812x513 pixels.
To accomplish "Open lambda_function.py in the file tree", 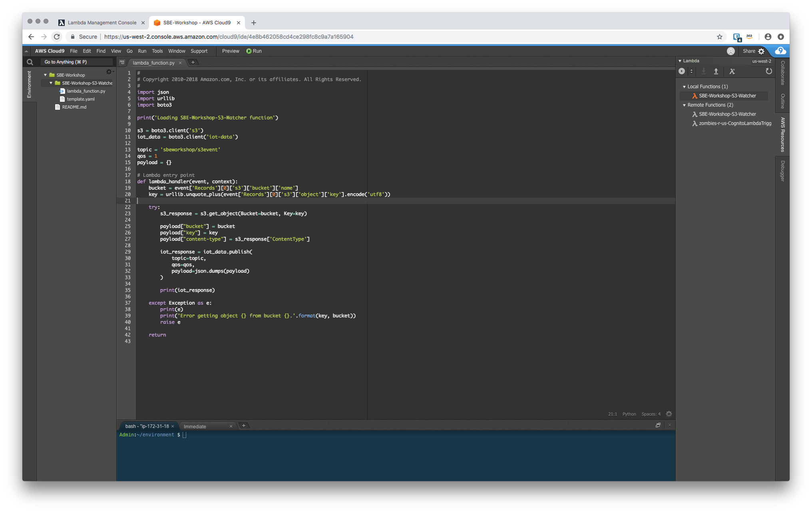I will coord(86,91).
